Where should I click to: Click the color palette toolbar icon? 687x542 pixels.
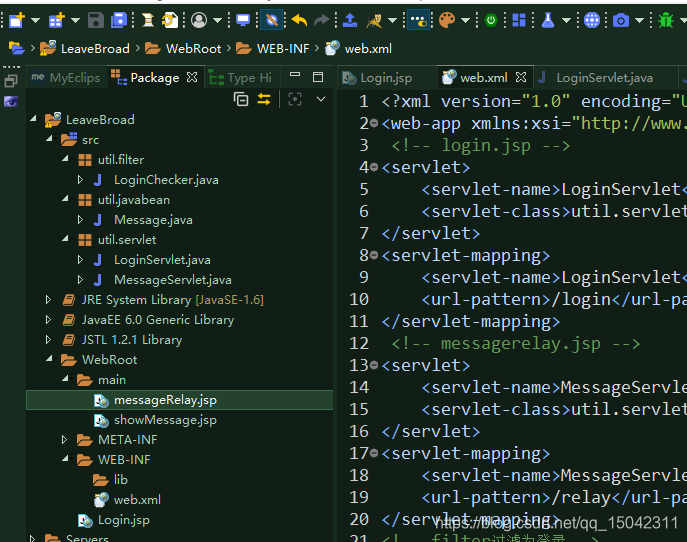click(446, 20)
